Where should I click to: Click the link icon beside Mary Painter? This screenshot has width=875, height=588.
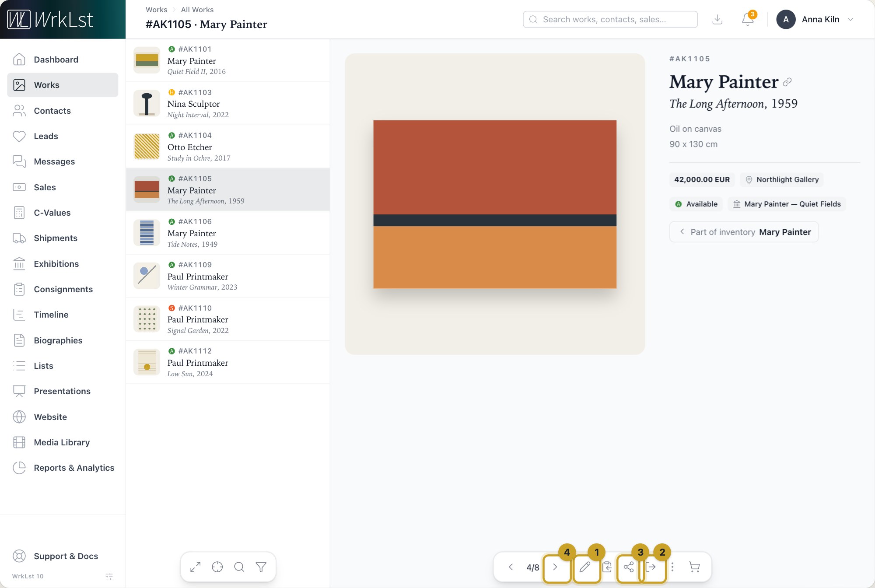787,82
